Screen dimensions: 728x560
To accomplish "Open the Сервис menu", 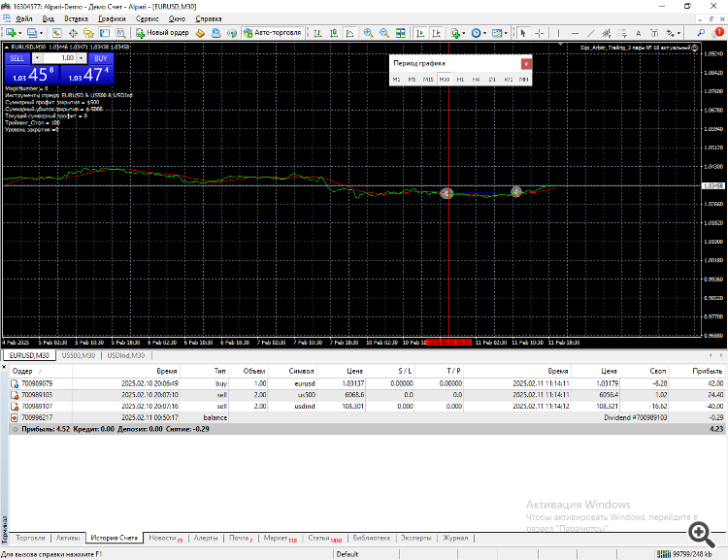I will pos(149,18).
